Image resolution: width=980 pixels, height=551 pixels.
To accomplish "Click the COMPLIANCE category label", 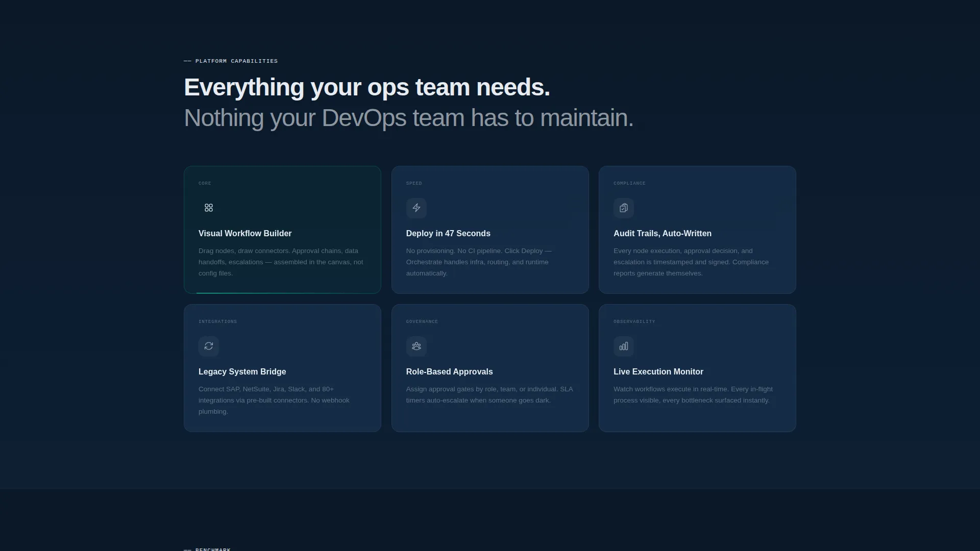I will coord(629,183).
